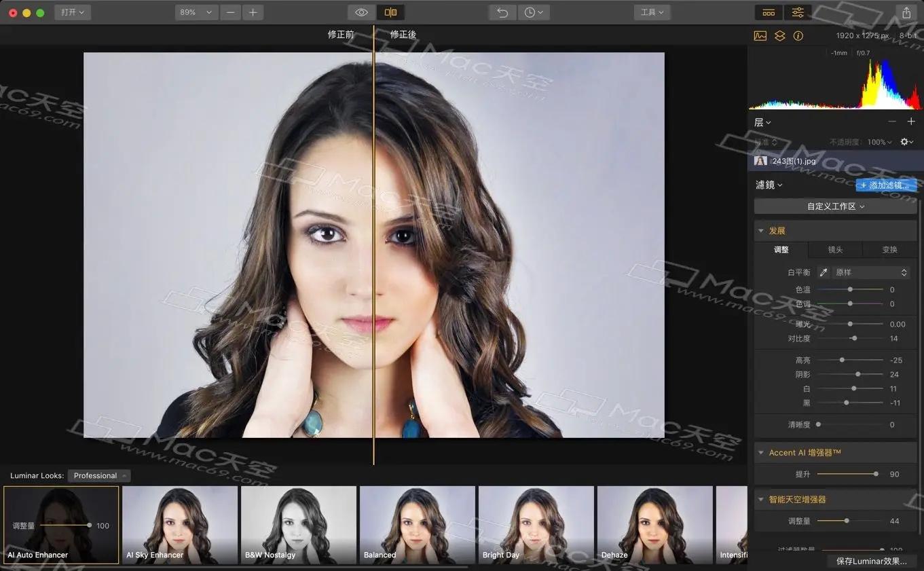Open the 89% zoom level dropdown
The image size is (924, 571).
[x=197, y=12]
